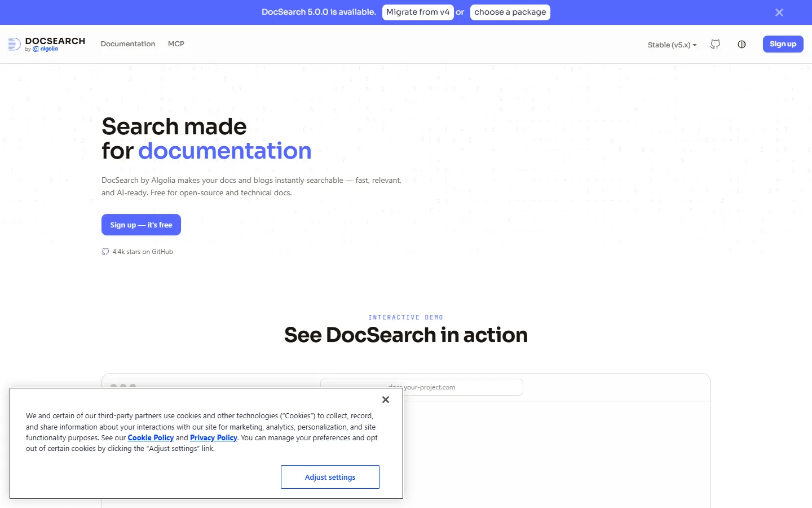Open the Documentation nav item
The width and height of the screenshot is (812, 508).
pyautogui.click(x=128, y=44)
